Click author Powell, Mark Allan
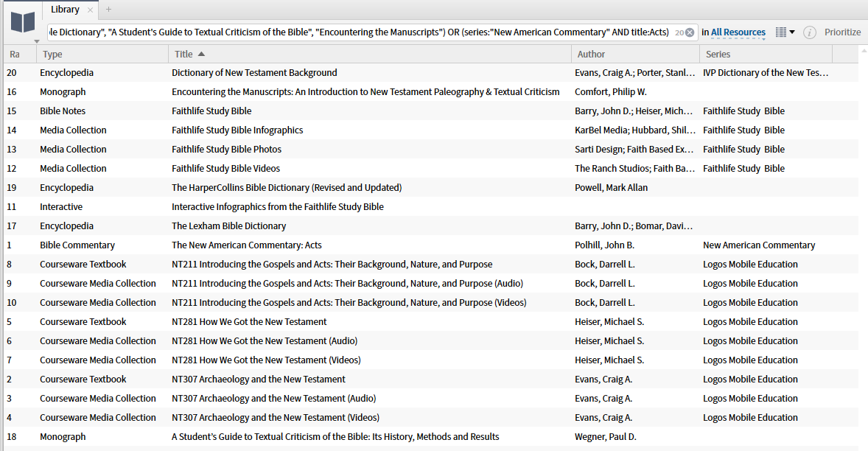This screenshot has width=868, height=451. click(611, 188)
